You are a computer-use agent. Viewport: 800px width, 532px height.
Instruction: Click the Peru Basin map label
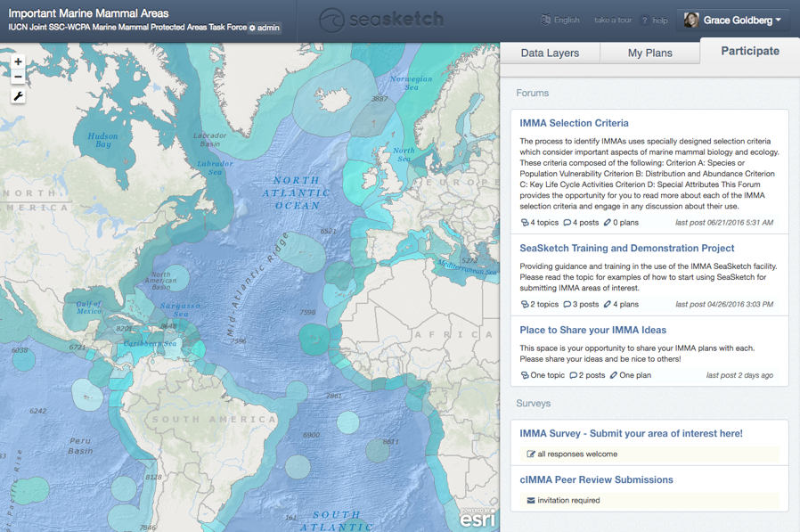click(80, 446)
